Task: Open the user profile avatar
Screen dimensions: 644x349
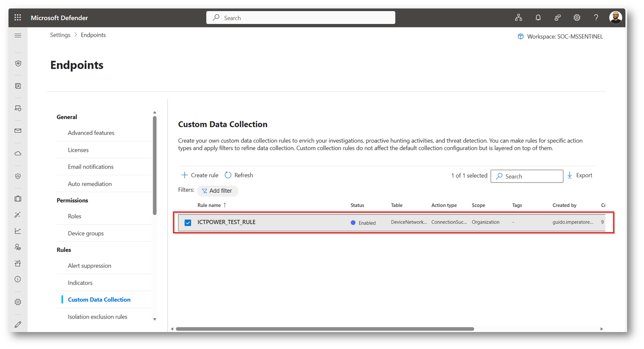Action: pyautogui.click(x=615, y=18)
